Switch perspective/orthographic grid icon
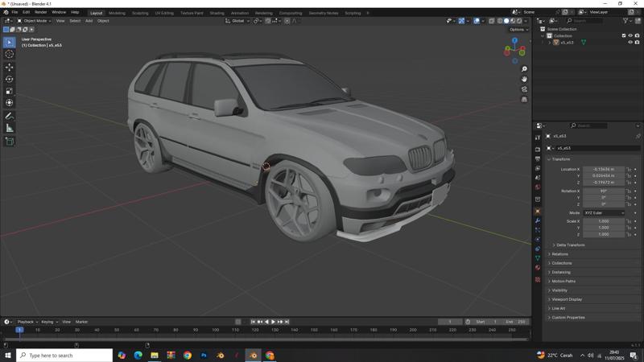The width and height of the screenshot is (644, 362). tap(524, 99)
